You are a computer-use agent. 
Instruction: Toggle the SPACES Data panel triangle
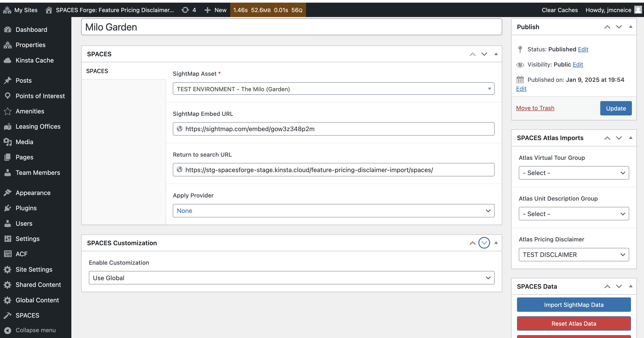(631, 286)
